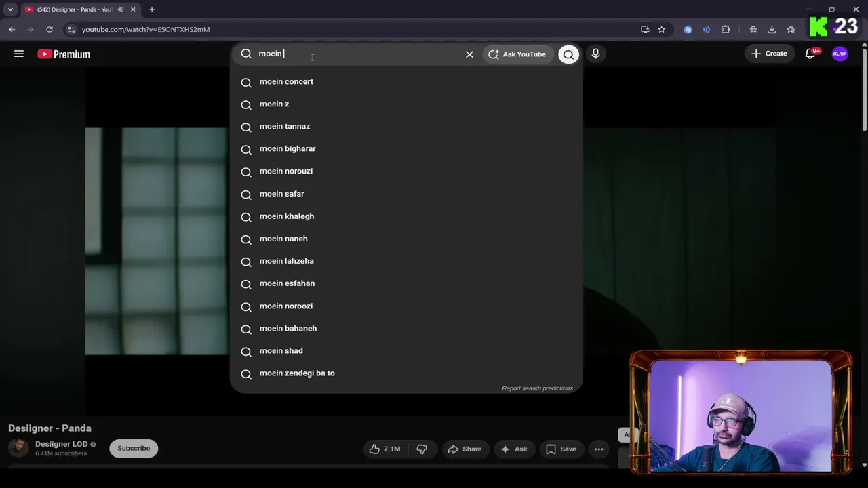The image size is (868, 488).
Task: Open the notifications bell
Action: pyautogui.click(x=810, y=54)
